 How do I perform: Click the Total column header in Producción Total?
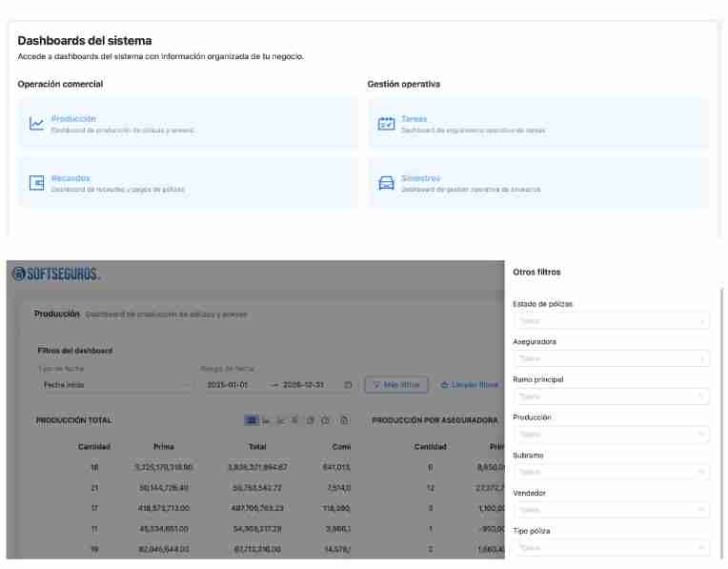257,447
